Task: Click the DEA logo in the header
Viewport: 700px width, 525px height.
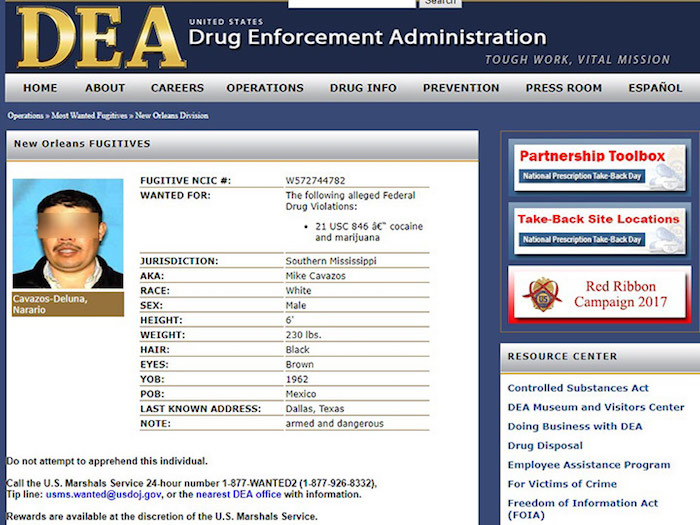Action: pyautogui.click(x=100, y=38)
